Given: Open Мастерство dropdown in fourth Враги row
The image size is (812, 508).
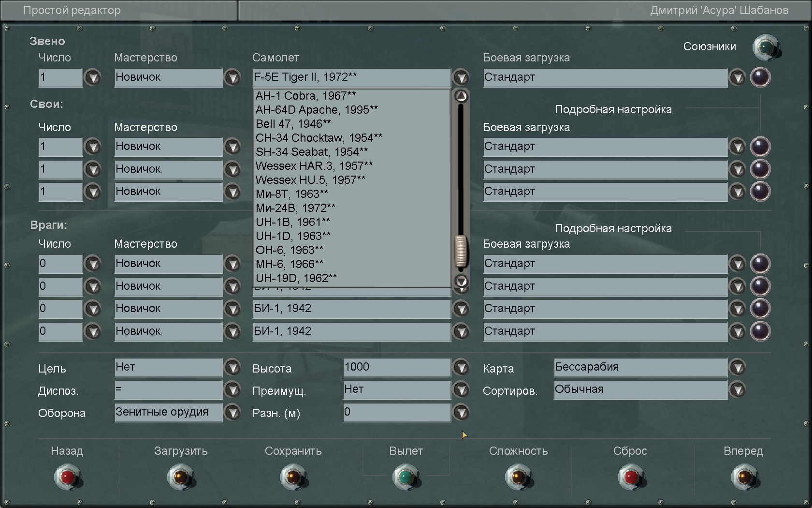Looking at the screenshot, I should click(x=232, y=331).
